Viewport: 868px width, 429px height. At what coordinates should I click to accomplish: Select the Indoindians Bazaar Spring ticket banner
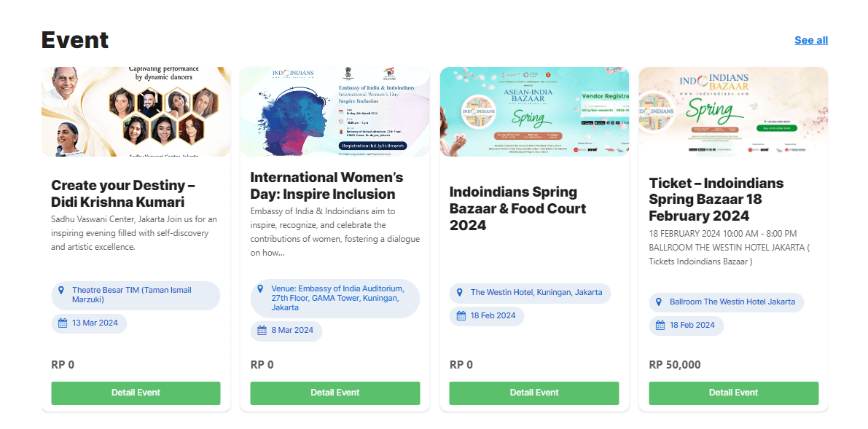733,111
